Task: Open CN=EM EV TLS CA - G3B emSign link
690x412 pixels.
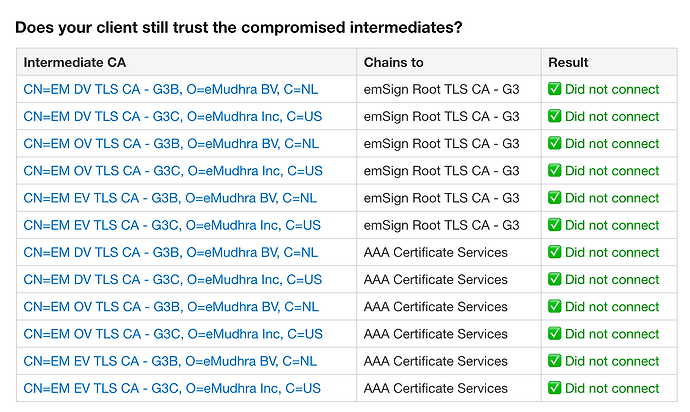Action: pos(170,198)
